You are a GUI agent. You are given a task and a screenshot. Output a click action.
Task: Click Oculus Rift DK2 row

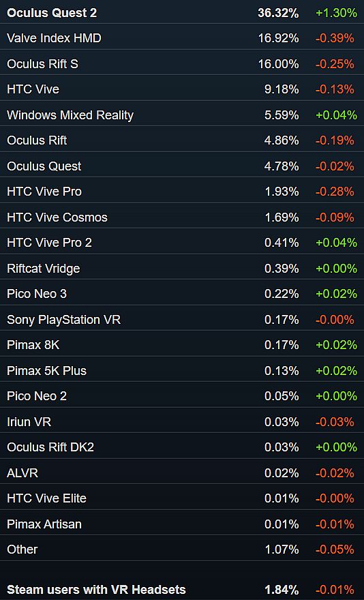click(x=182, y=447)
